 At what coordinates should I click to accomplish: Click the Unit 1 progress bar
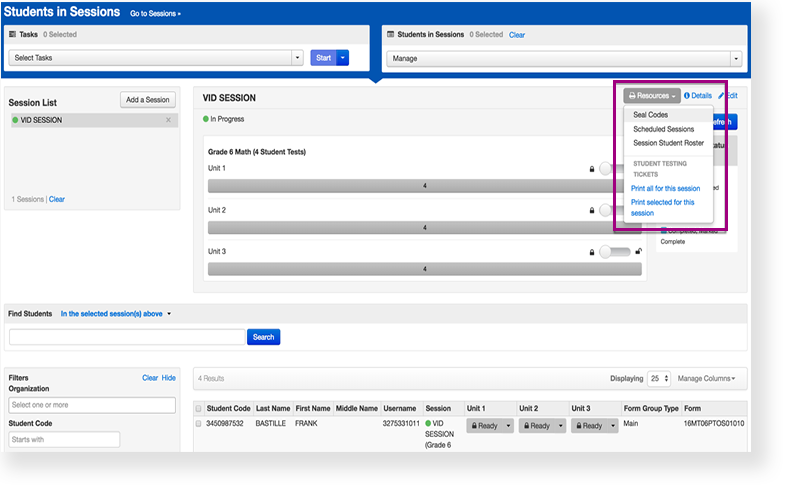pos(424,186)
